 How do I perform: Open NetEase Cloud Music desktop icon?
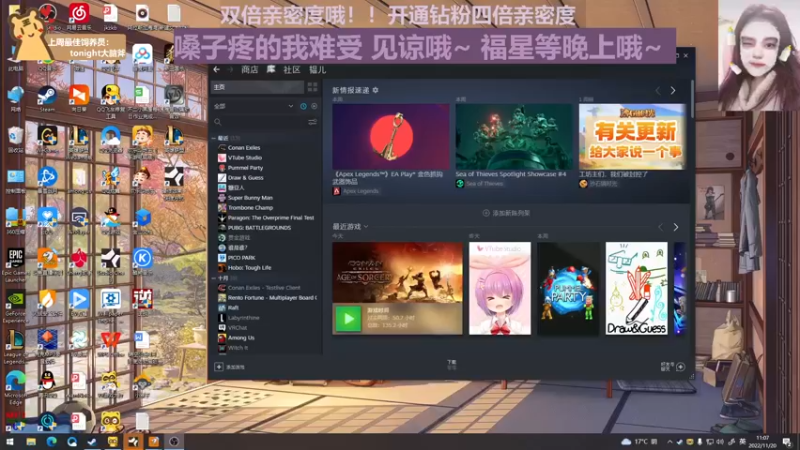pyautogui.click(x=79, y=17)
